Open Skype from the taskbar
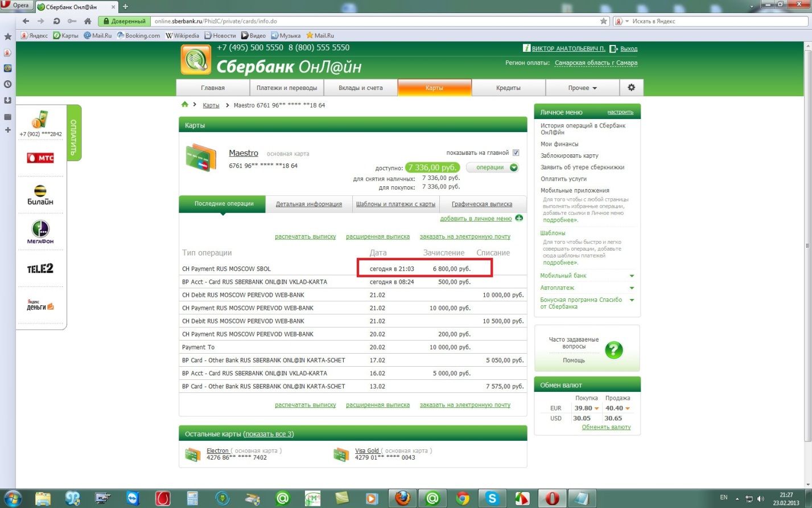This screenshot has width=812, height=508. (492, 498)
